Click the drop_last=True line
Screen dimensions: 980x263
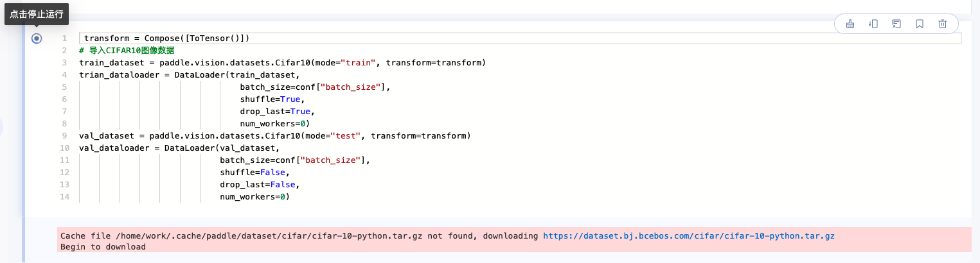[277, 112]
